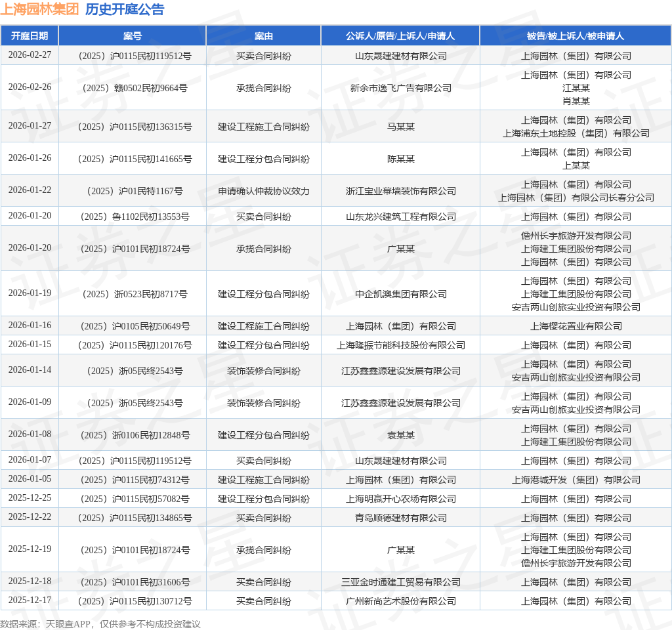
Task: Click case number (2025)沪0115民初136315号
Action: 135,127
